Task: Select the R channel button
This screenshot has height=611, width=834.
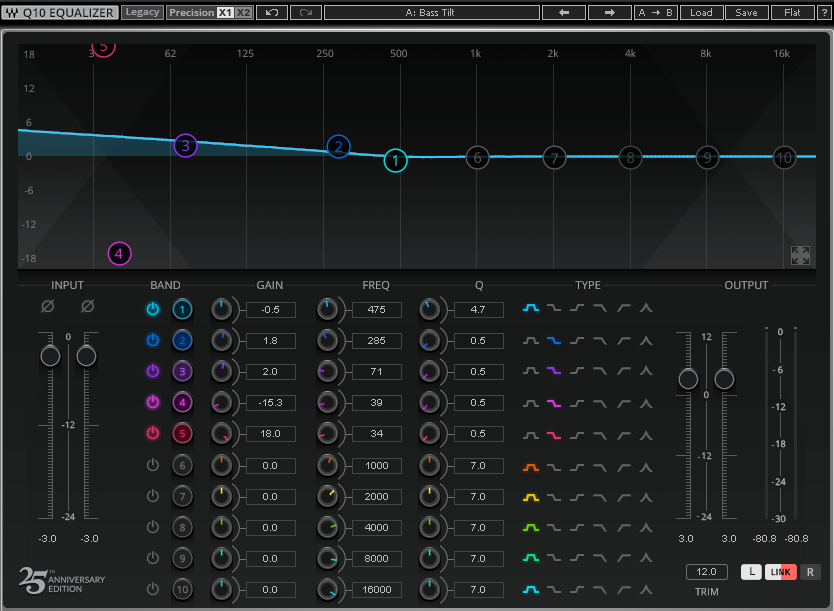Action: 810,572
